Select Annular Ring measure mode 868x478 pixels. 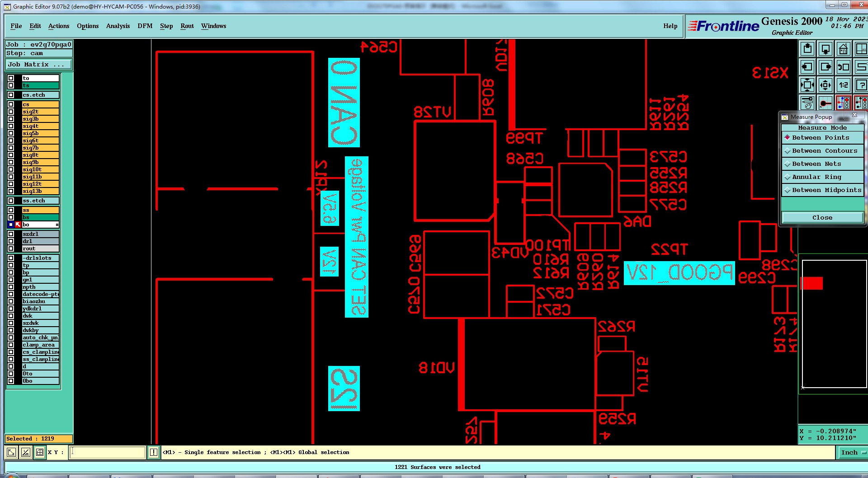(822, 177)
